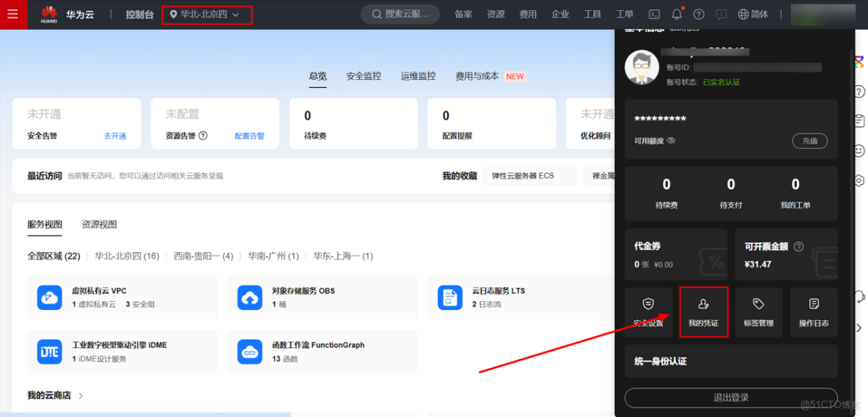Open the 企业 menu
868x417 pixels.
pyautogui.click(x=560, y=15)
